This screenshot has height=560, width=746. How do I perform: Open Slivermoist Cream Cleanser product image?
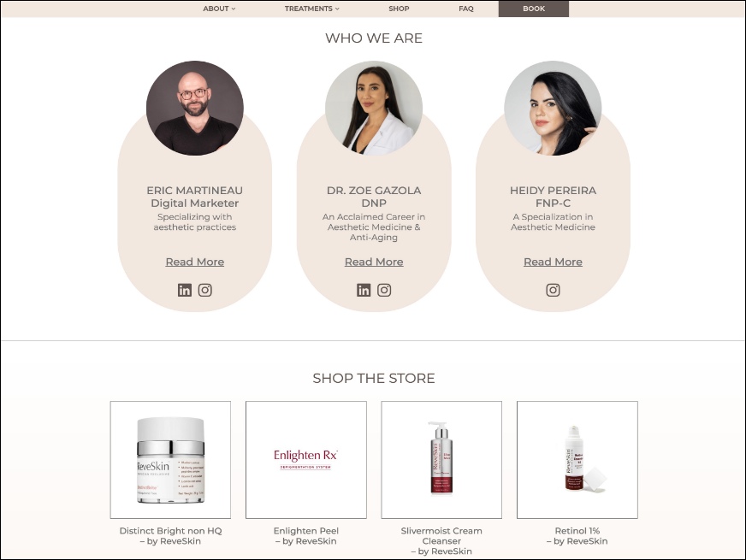click(x=441, y=460)
